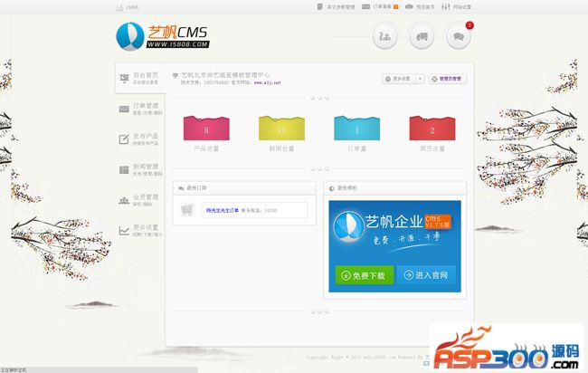The image size is (588, 373).
Task: Click the green 免费下载 button
Action: (x=365, y=275)
